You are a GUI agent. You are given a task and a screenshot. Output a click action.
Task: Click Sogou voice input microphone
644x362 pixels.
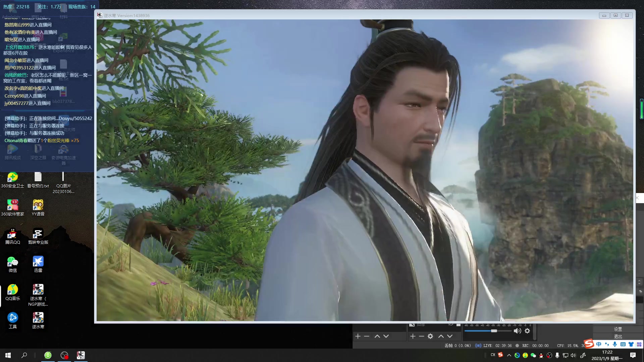(615, 344)
